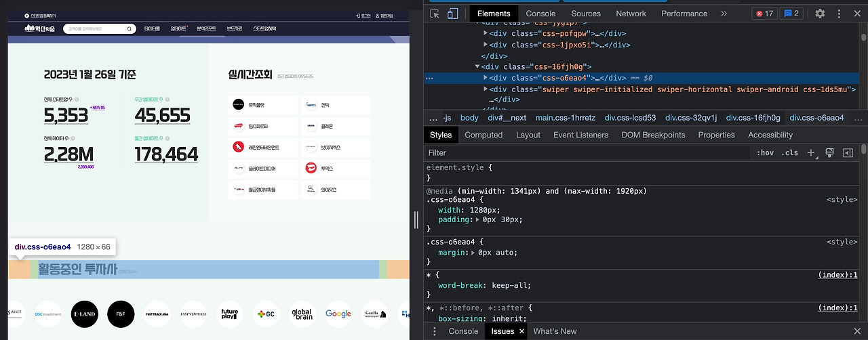Select the Elements tab

tap(494, 14)
